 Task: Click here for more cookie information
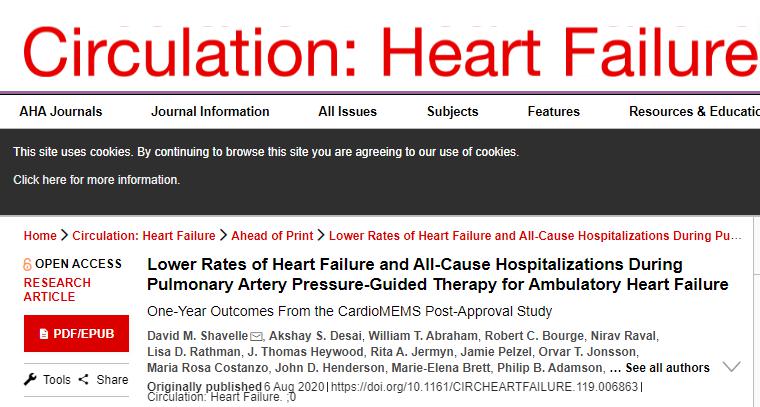click(96, 180)
